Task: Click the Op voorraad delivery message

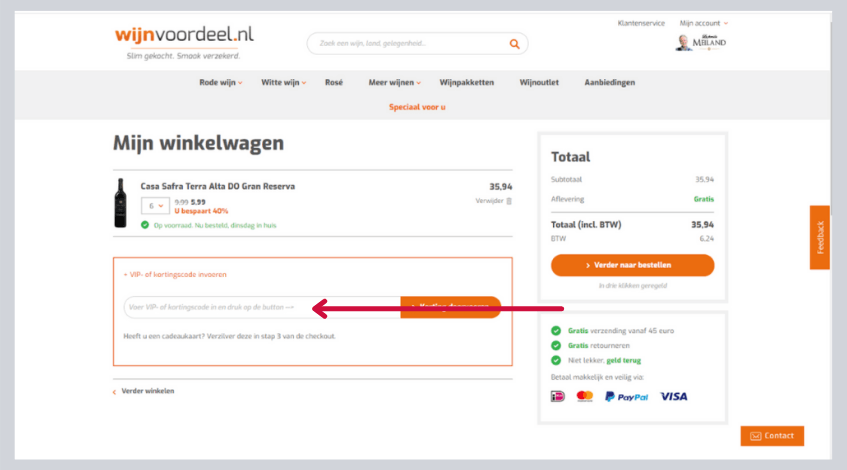Action: 215,225
